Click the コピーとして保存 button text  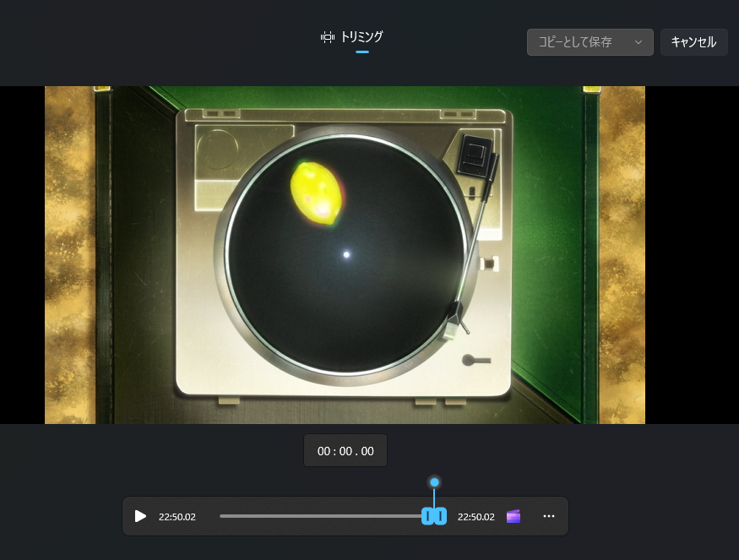[575, 42]
